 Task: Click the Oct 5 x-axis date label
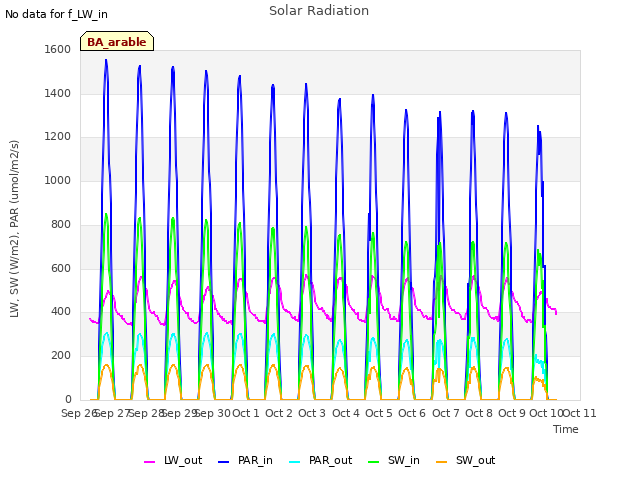pos(379,413)
